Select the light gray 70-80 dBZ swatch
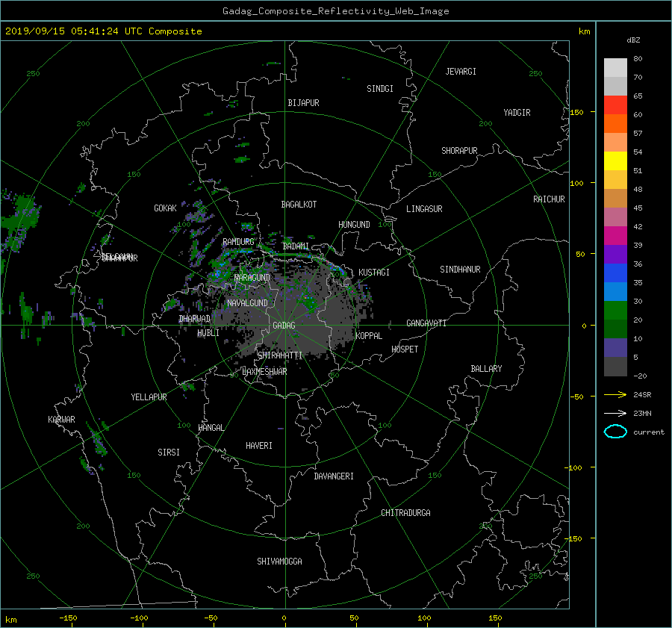 pyautogui.click(x=615, y=67)
